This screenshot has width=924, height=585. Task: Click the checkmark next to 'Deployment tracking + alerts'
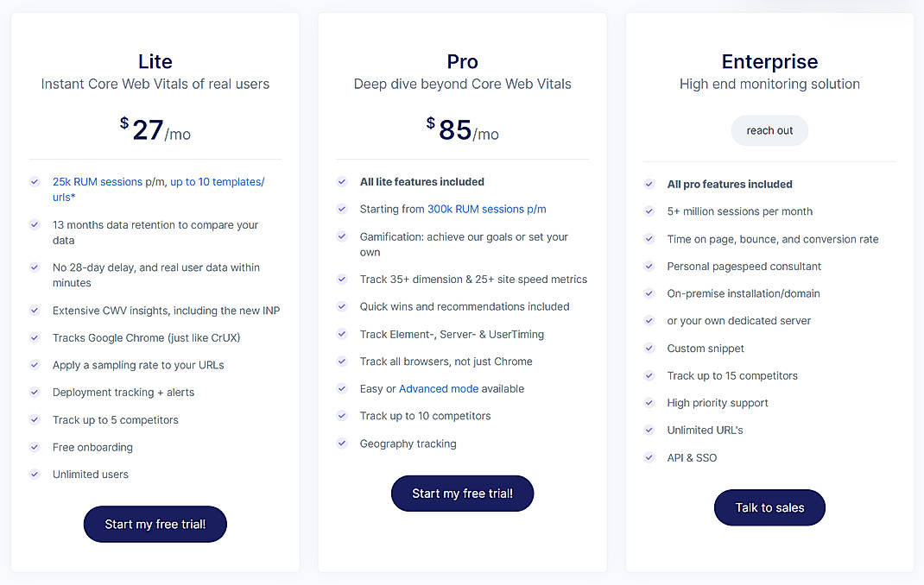35,392
